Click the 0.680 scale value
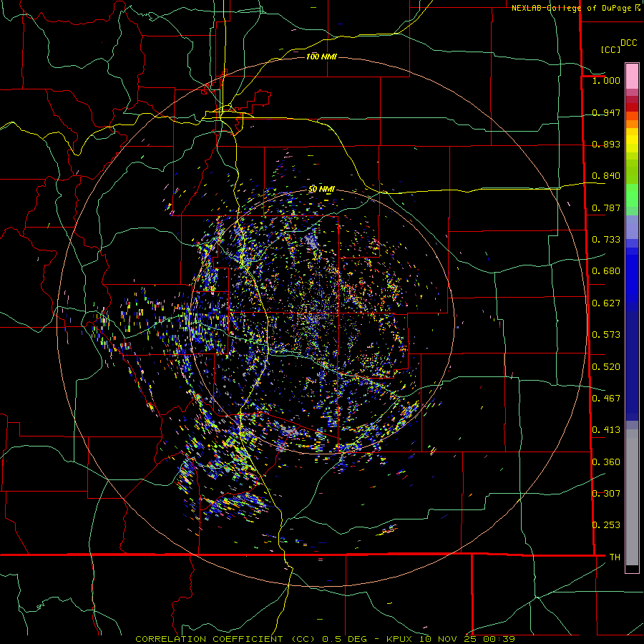 606,271
